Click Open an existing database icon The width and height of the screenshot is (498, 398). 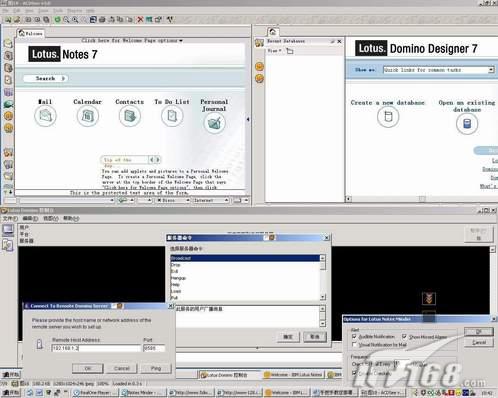pos(467,124)
